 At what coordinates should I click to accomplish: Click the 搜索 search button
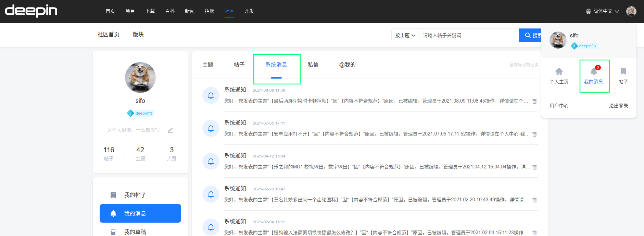pos(530,35)
